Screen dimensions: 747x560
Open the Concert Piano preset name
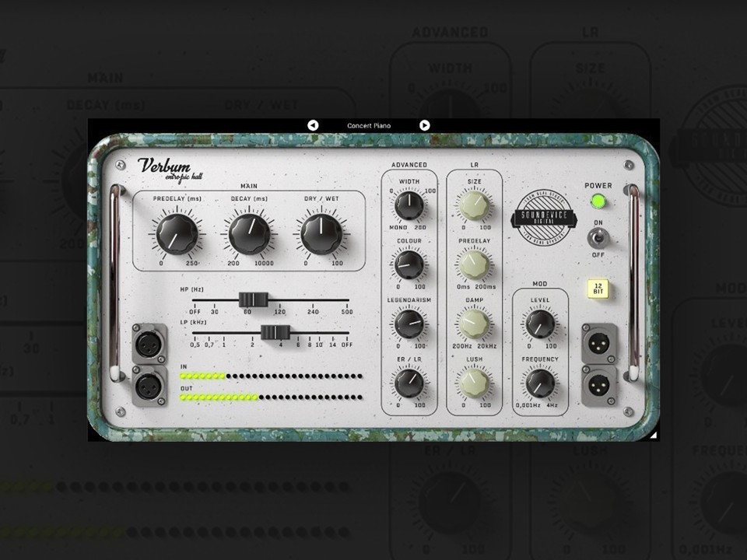click(x=369, y=126)
